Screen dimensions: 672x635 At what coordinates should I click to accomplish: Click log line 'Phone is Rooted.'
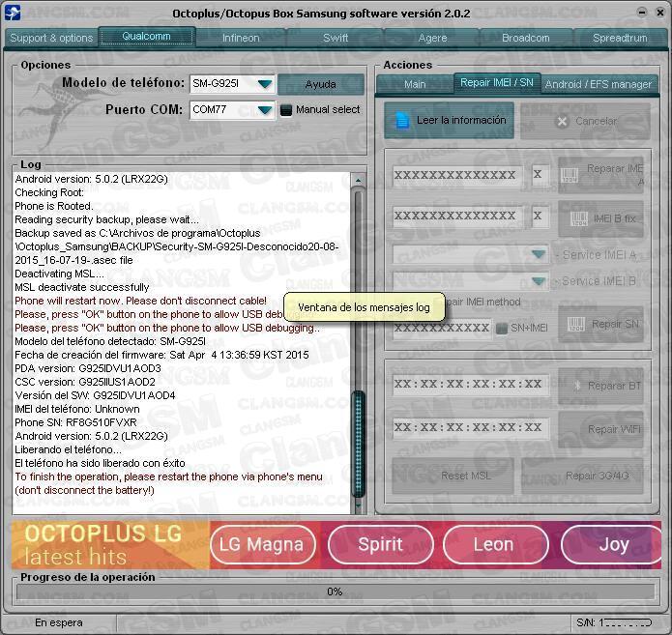click(54, 206)
